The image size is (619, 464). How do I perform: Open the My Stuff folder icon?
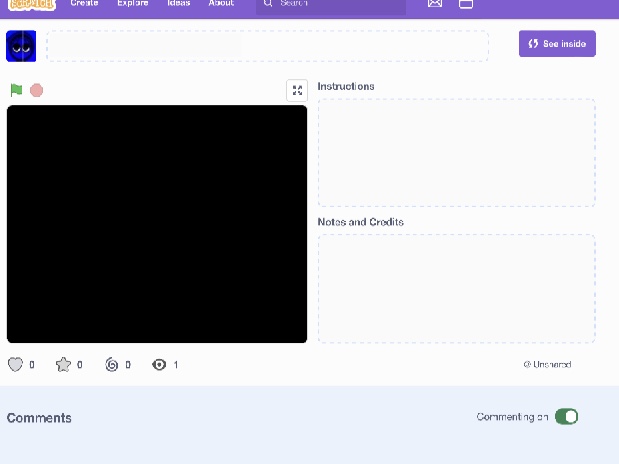pyautogui.click(x=466, y=4)
